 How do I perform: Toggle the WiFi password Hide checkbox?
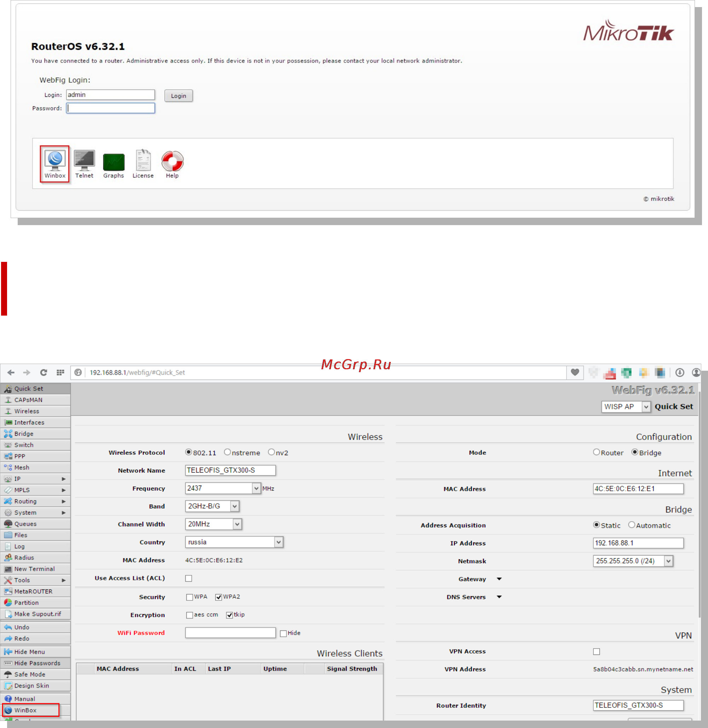283,634
